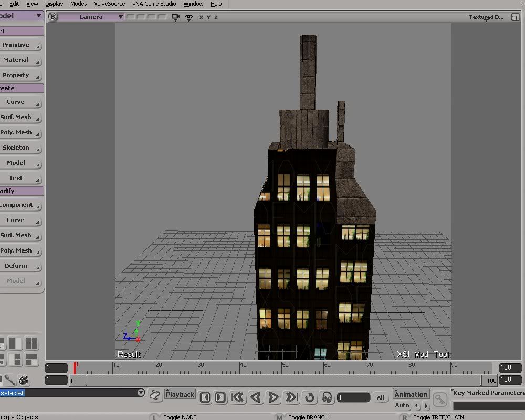525x420 pixels.
Task: Open the View menu
Action: tap(32, 4)
